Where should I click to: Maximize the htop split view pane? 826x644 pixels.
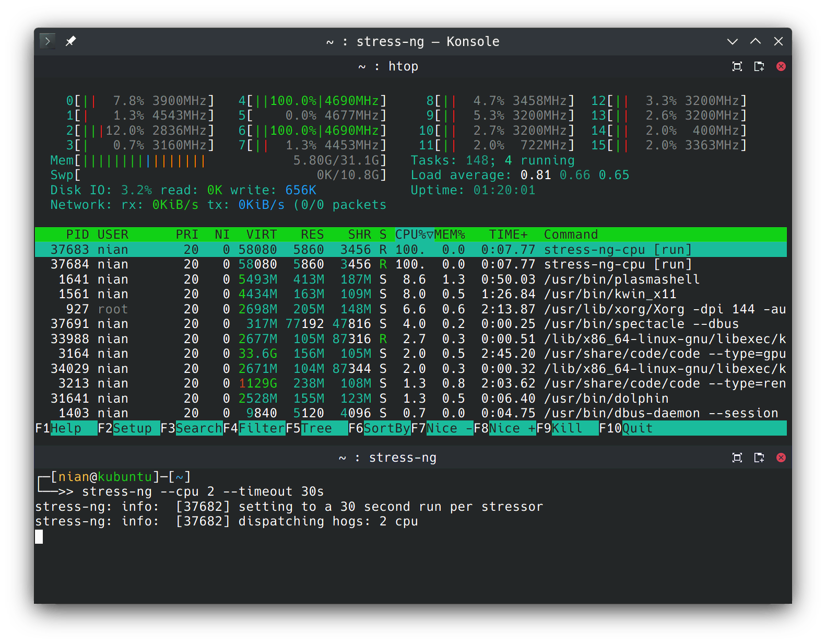(737, 66)
